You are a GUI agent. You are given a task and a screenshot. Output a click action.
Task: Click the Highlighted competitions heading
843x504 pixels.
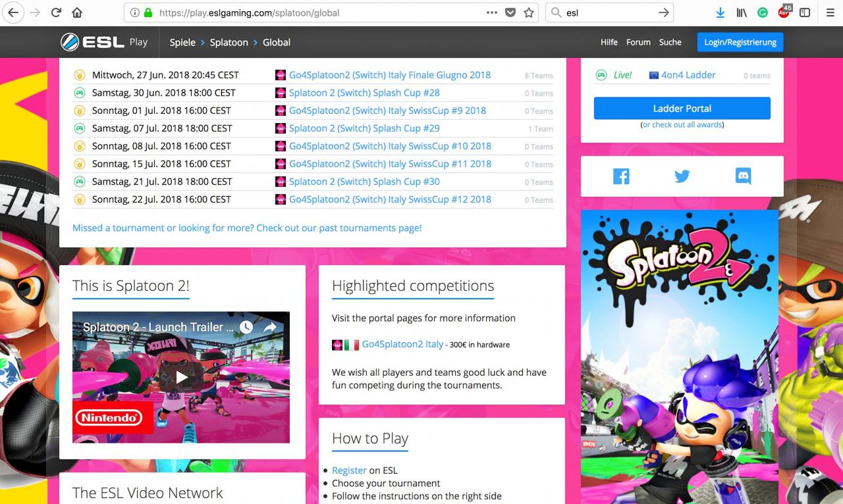413,286
